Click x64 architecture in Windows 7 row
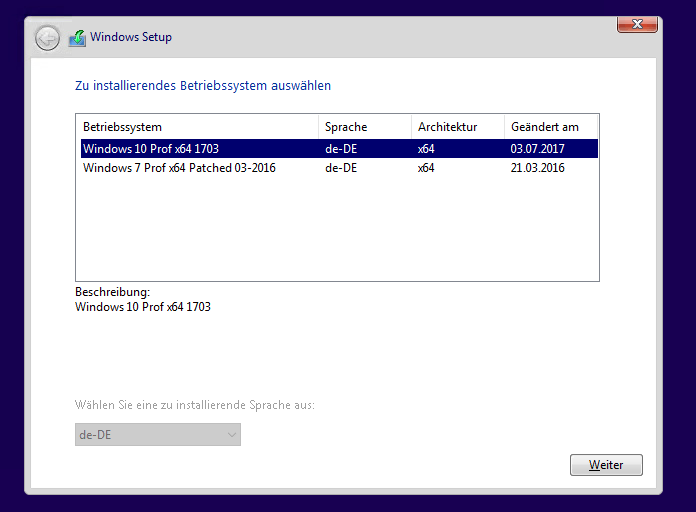 (426, 168)
